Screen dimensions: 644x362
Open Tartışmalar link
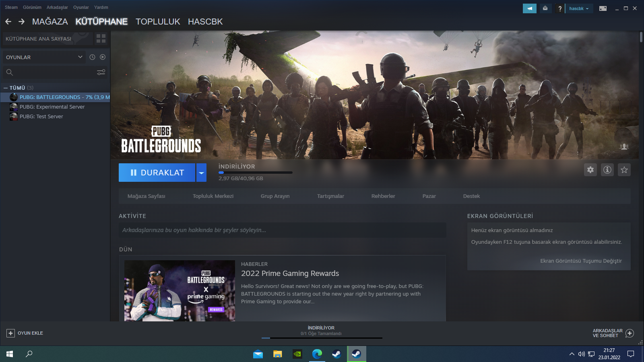pos(330,196)
